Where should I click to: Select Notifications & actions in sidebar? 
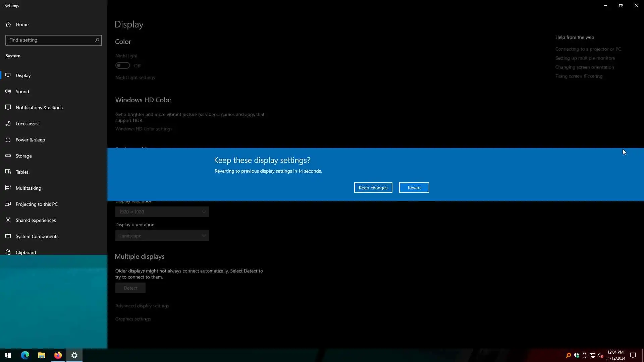(39, 108)
